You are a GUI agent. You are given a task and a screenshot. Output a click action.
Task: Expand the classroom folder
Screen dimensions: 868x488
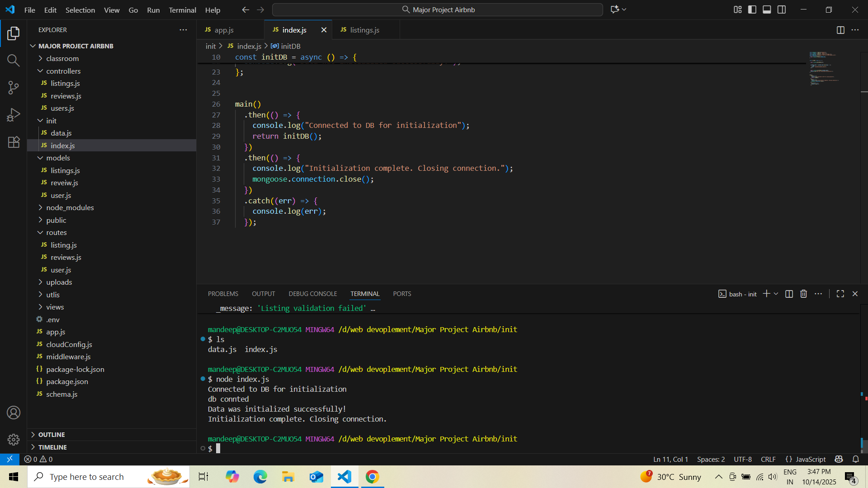click(x=62, y=58)
